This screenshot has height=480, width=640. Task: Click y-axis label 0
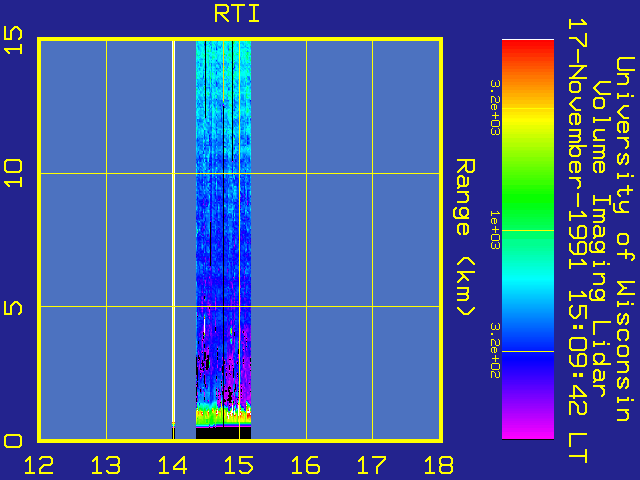[13, 441]
